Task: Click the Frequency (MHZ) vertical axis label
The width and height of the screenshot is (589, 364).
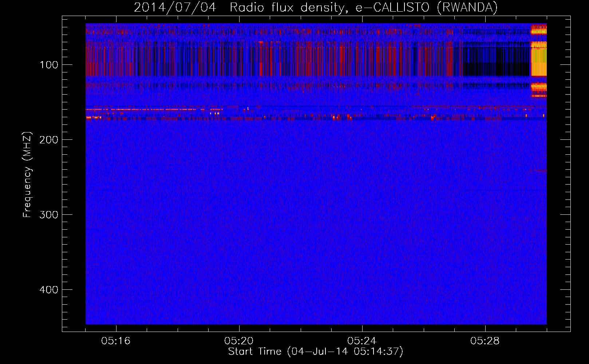Action: (x=27, y=174)
